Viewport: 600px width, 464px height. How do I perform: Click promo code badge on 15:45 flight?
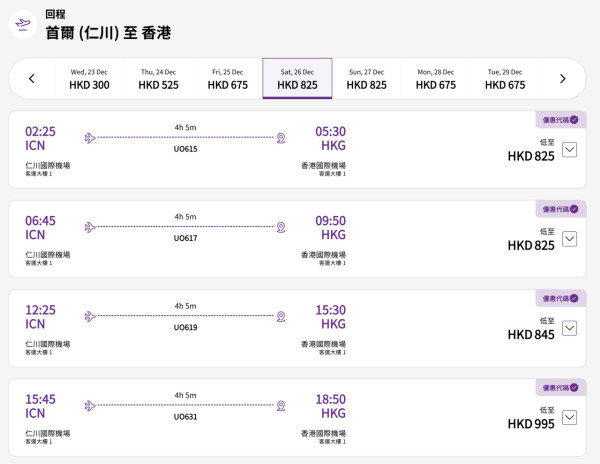click(561, 387)
